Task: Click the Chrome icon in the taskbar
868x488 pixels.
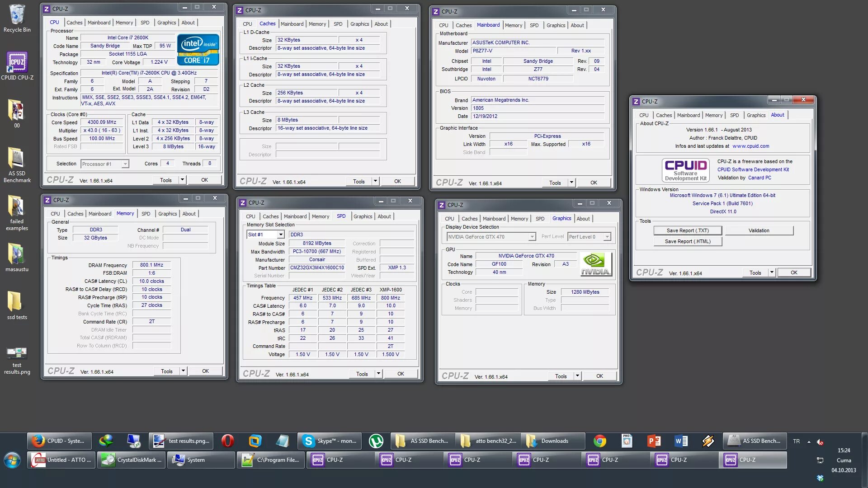Action: click(600, 441)
